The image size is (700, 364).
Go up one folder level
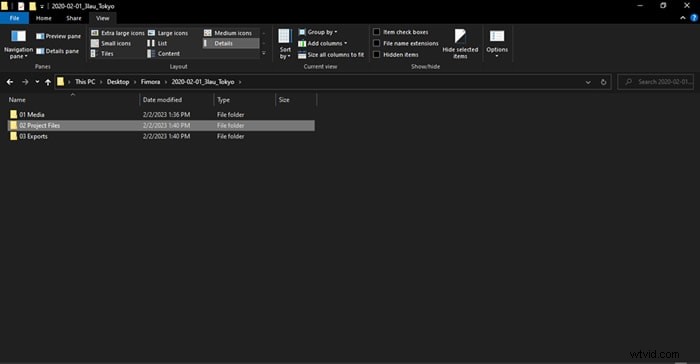click(48, 82)
